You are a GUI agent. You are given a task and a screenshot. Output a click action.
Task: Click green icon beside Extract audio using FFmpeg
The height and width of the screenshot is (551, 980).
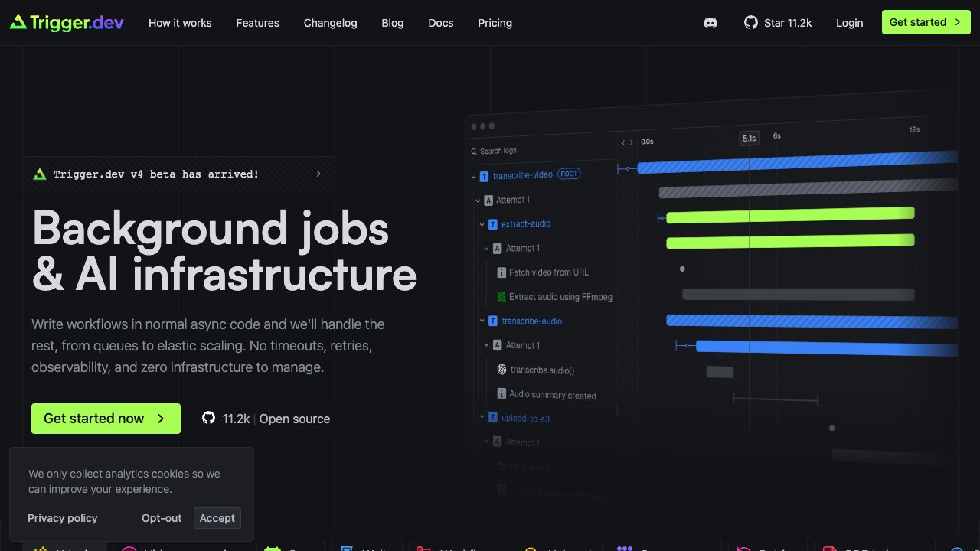[502, 296]
